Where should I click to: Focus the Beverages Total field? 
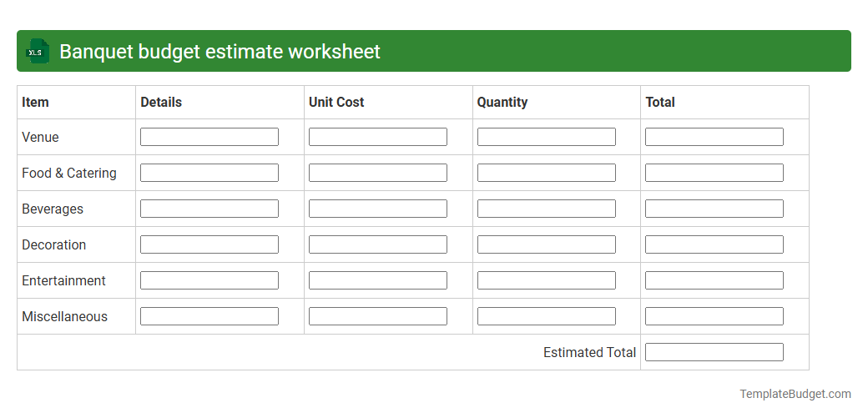click(714, 209)
